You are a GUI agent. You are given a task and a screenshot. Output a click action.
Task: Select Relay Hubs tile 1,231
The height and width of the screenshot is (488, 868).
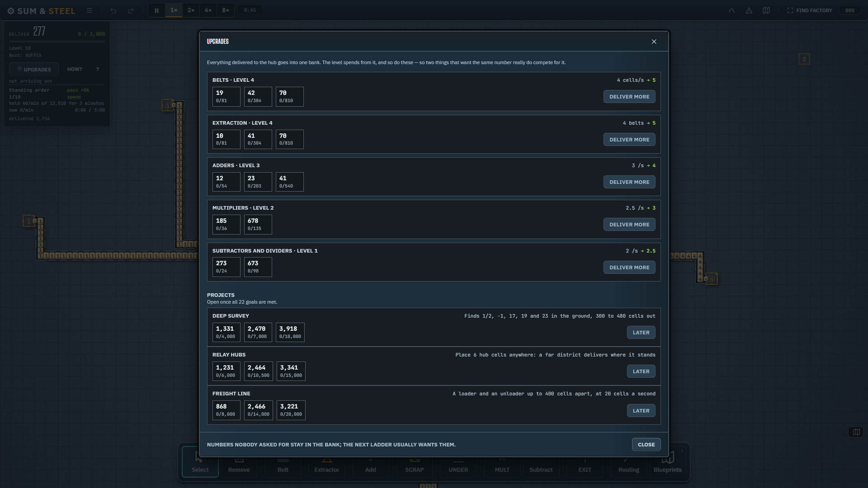226,371
